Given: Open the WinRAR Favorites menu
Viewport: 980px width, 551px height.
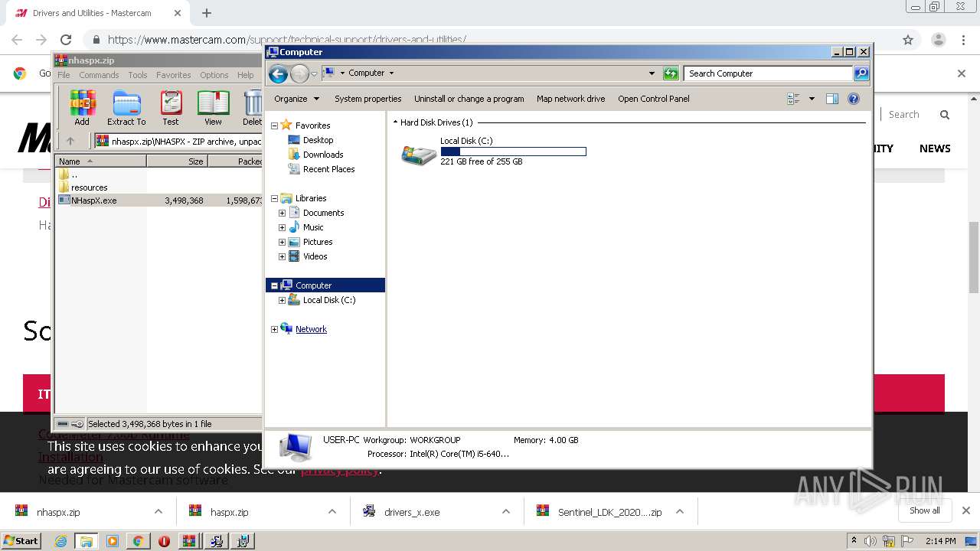Looking at the screenshot, I should (x=174, y=75).
